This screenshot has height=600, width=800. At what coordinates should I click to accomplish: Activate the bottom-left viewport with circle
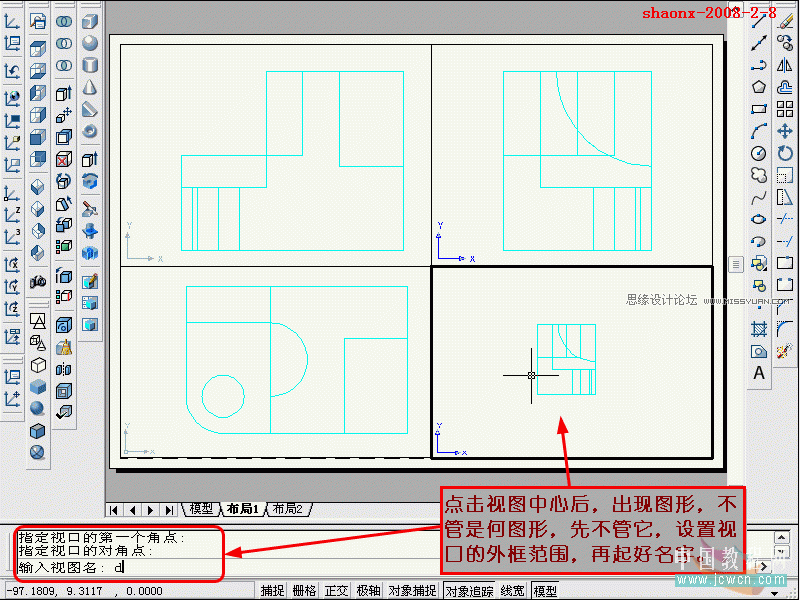276,362
